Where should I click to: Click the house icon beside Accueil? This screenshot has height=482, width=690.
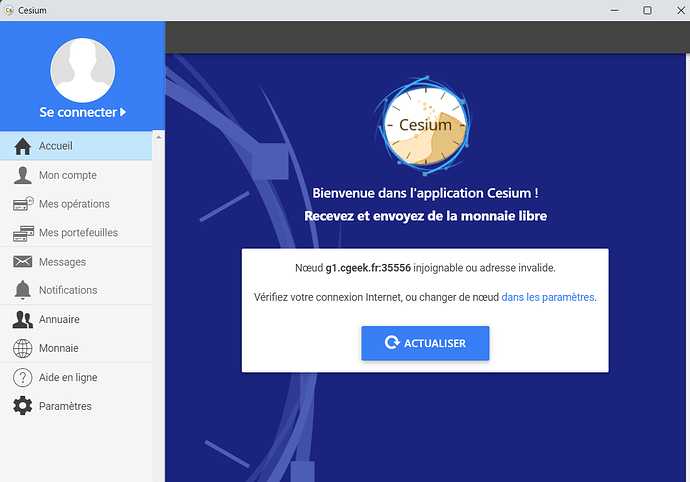[22, 146]
